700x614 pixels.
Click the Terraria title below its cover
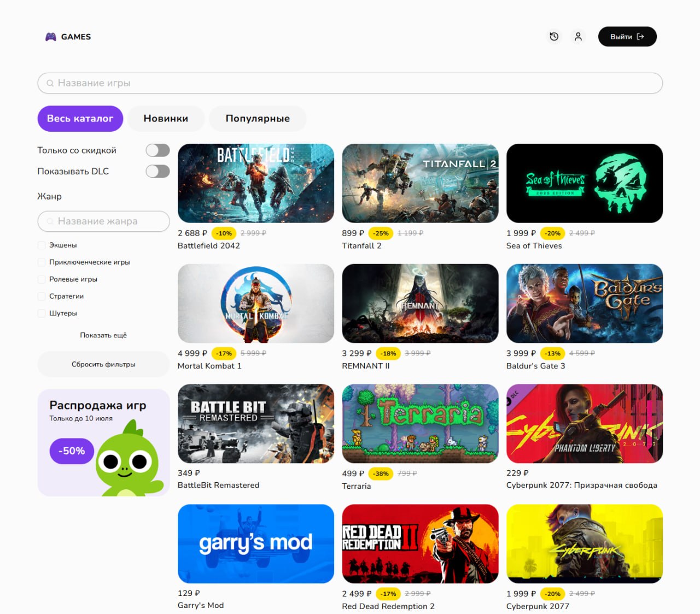pos(357,487)
